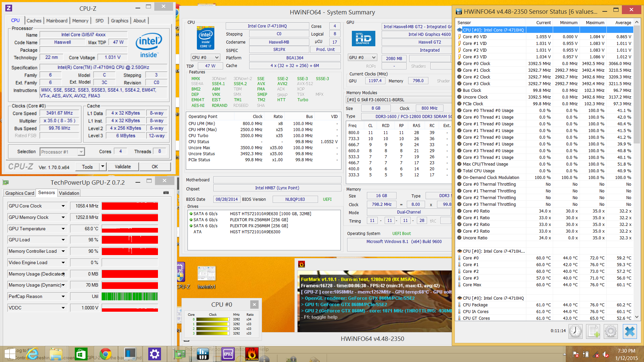The height and width of the screenshot is (362, 644).
Task: Switch to Graphics Card tab in GPU-Z
Action: (x=19, y=193)
